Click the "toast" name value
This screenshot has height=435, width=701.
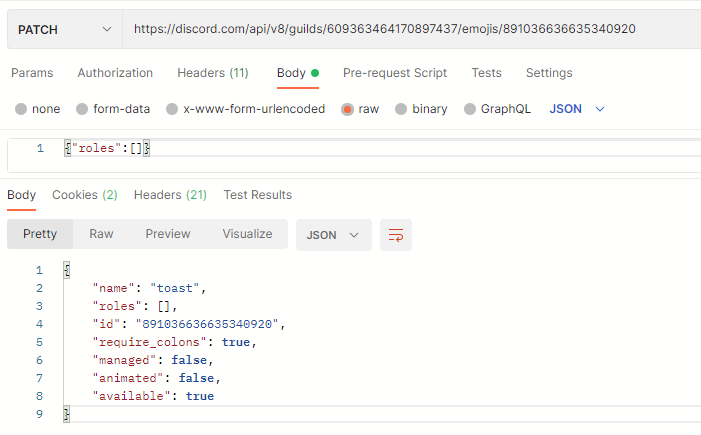[175, 288]
